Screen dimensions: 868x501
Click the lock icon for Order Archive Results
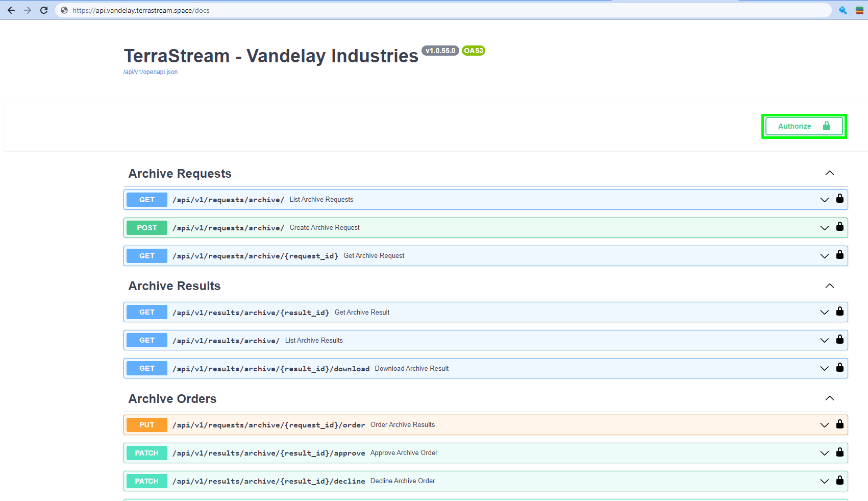(x=840, y=424)
